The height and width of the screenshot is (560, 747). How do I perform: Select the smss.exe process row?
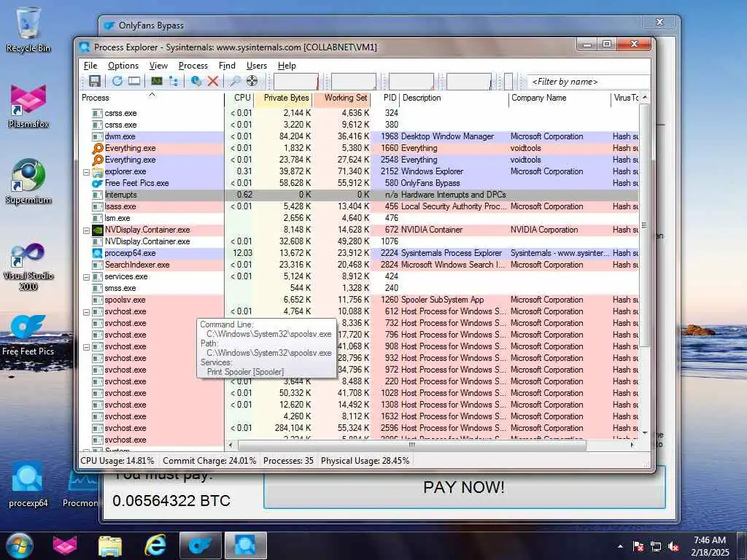tap(360, 288)
